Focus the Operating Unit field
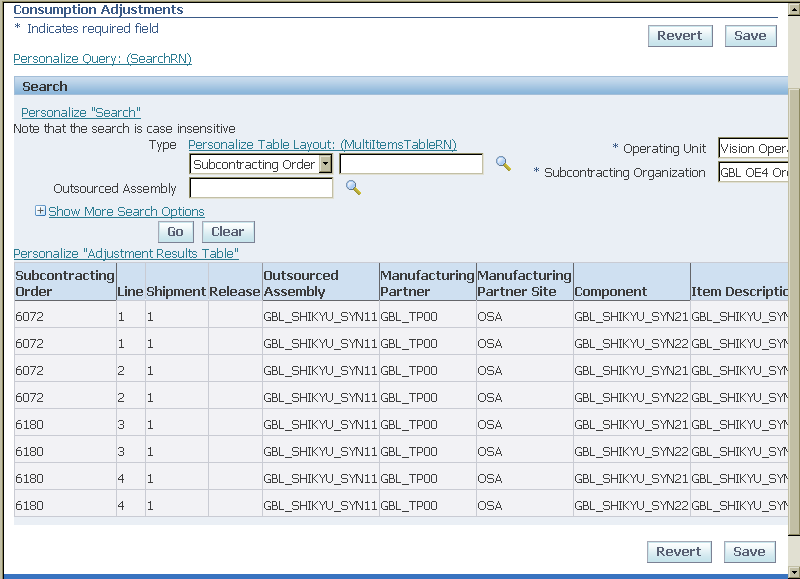Image resolution: width=800 pixels, height=579 pixels. pos(753,148)
